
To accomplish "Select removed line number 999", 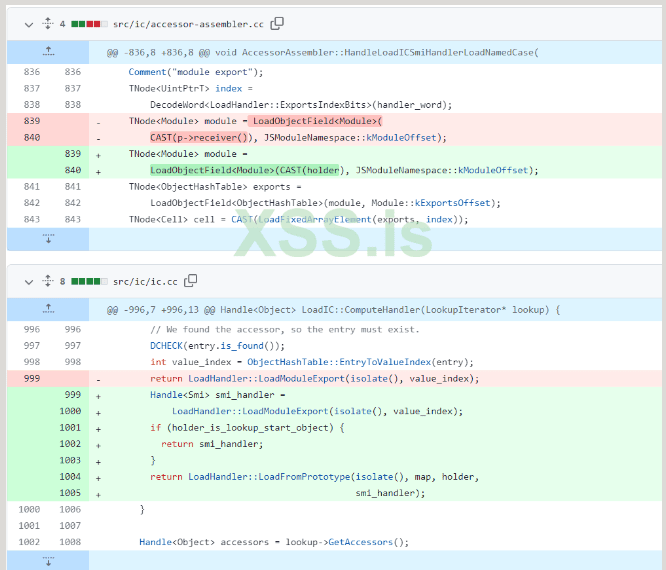I will 31,378.
